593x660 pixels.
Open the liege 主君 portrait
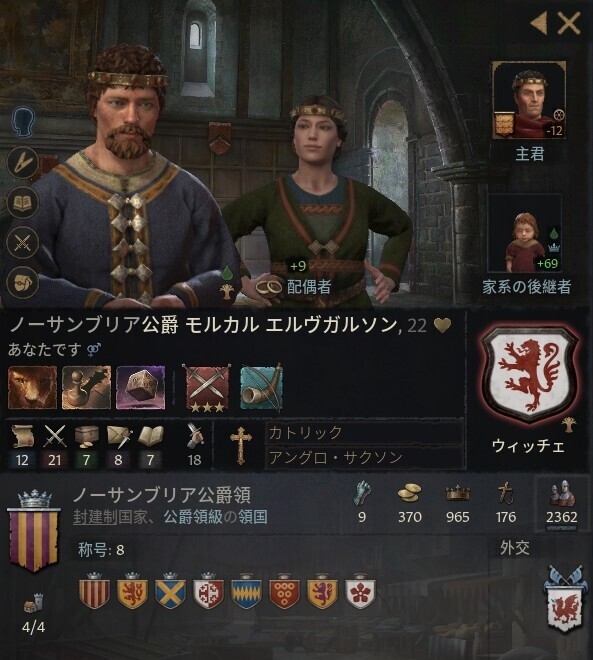529,100
